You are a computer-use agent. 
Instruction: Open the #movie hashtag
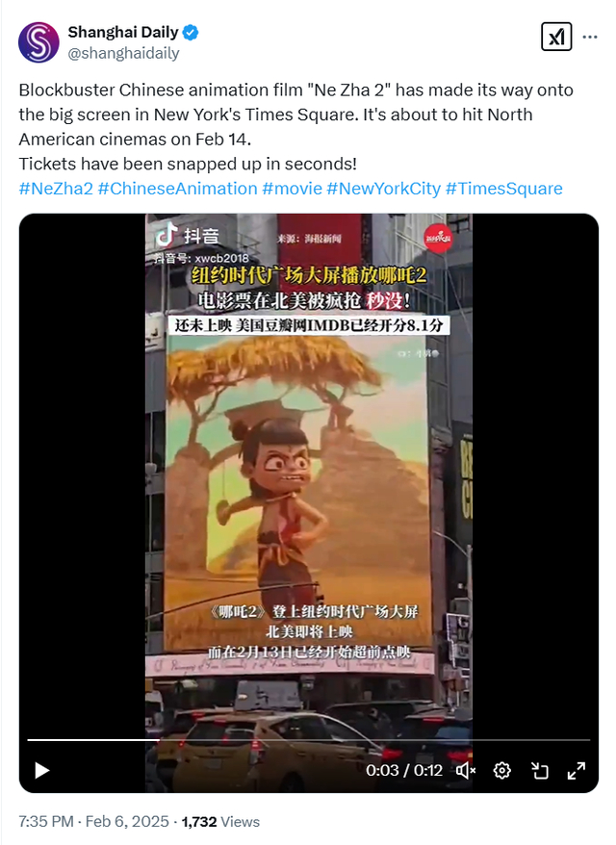292,189
